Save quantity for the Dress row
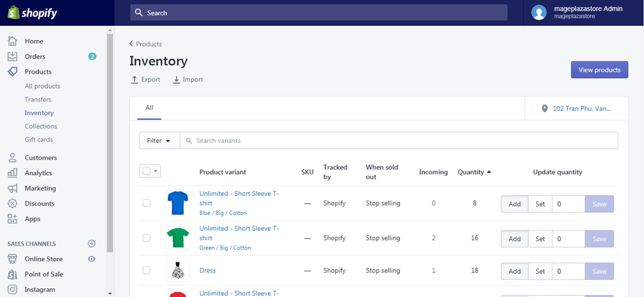 coord(599,271)
